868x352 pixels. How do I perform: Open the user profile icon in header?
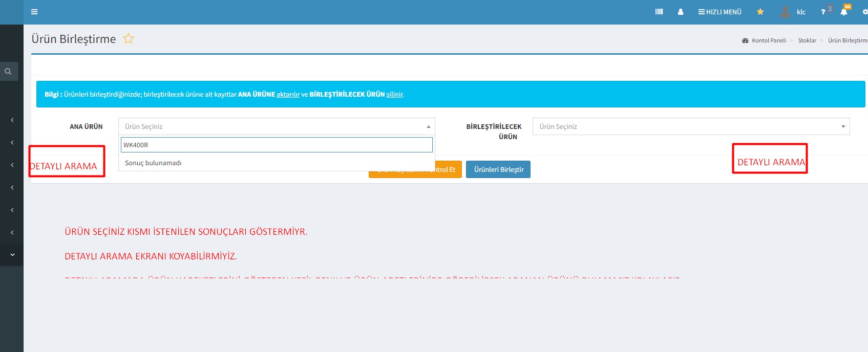click(x=681, y=12)
